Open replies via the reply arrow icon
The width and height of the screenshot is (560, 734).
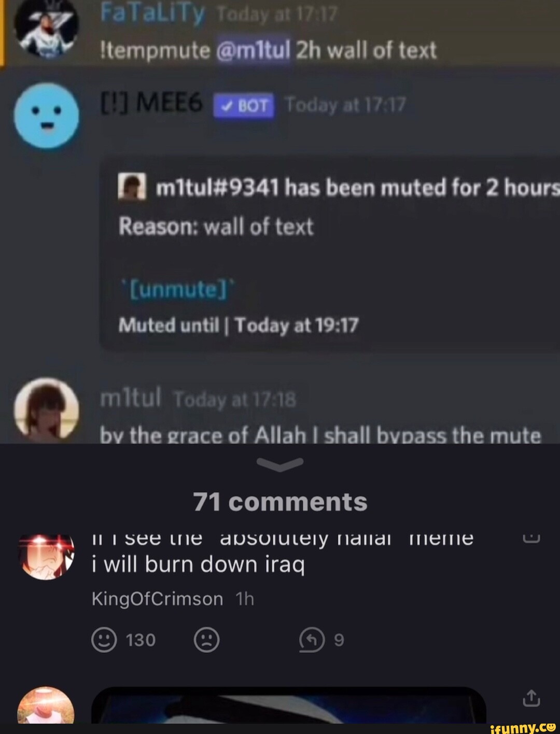tap(312, 640)
